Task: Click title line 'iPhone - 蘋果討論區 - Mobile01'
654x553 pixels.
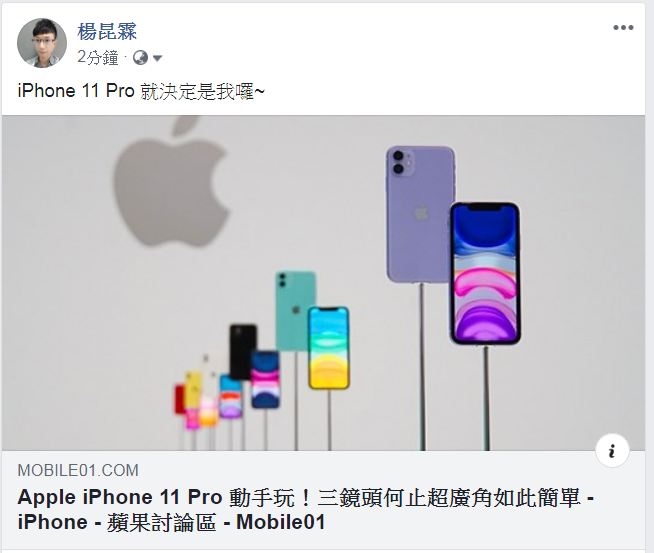Action: [x=171, y=522]
